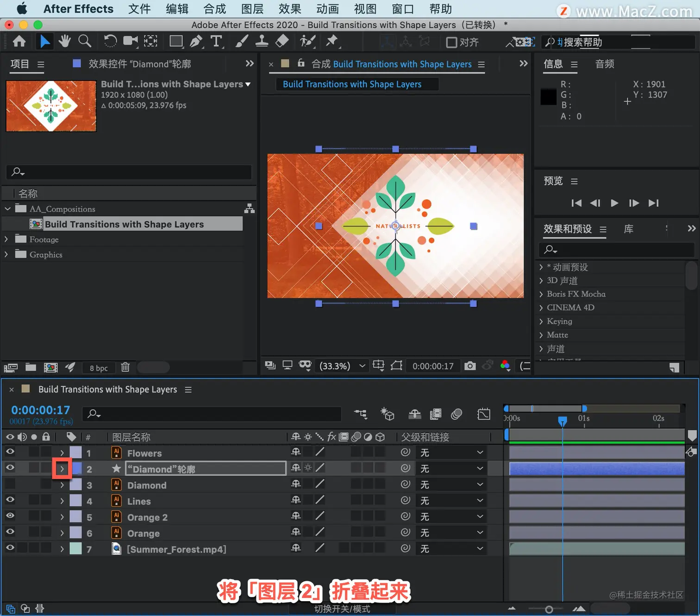Select the Rectangle shape tool
Screen dimensions: 700x616
pyautogui.click(x=176, y=41)
